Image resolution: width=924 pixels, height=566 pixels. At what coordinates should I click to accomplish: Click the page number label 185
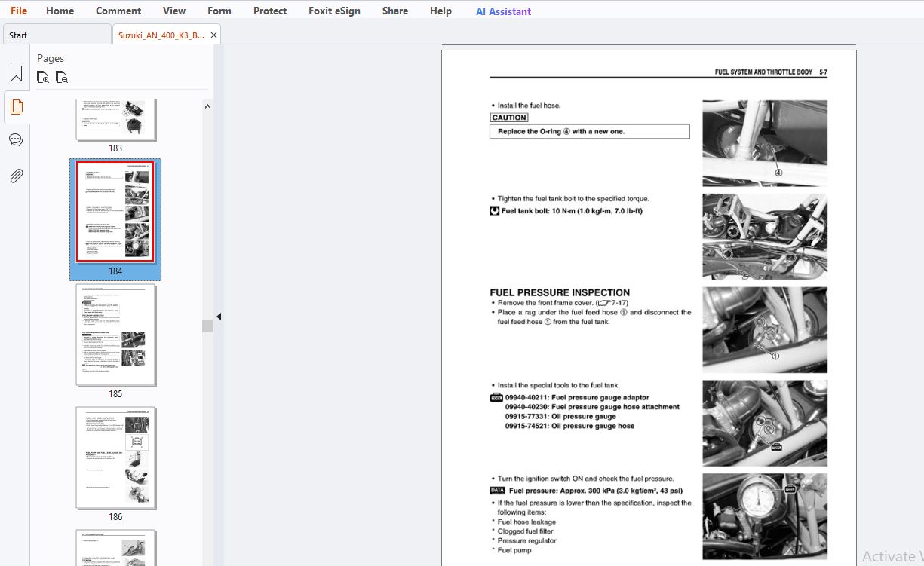(115, 394)
